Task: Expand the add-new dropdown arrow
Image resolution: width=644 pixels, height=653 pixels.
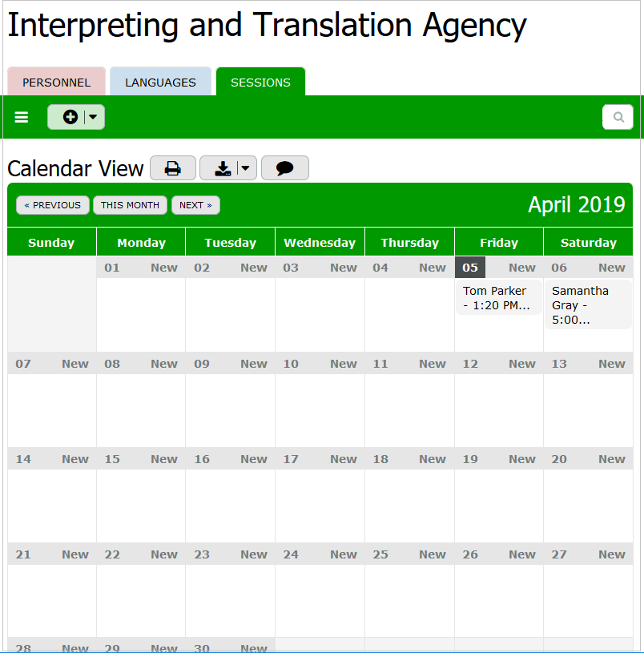Action: click(x=94, y=117)
